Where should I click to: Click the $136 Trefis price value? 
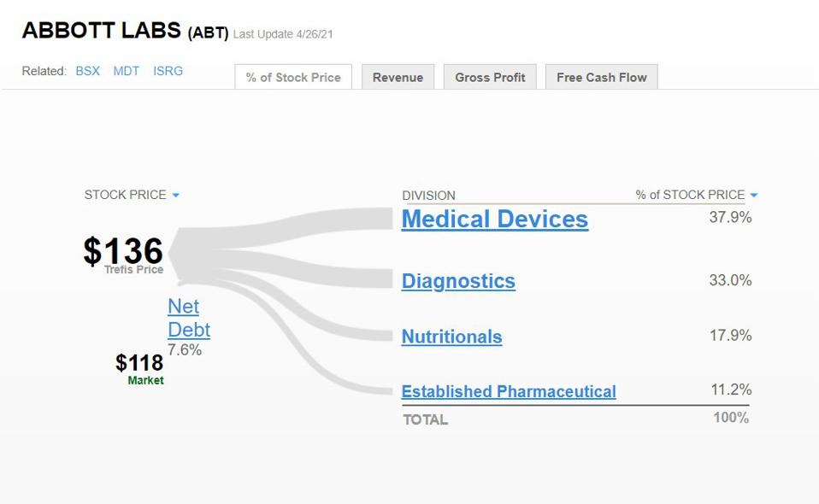point(123,251)
